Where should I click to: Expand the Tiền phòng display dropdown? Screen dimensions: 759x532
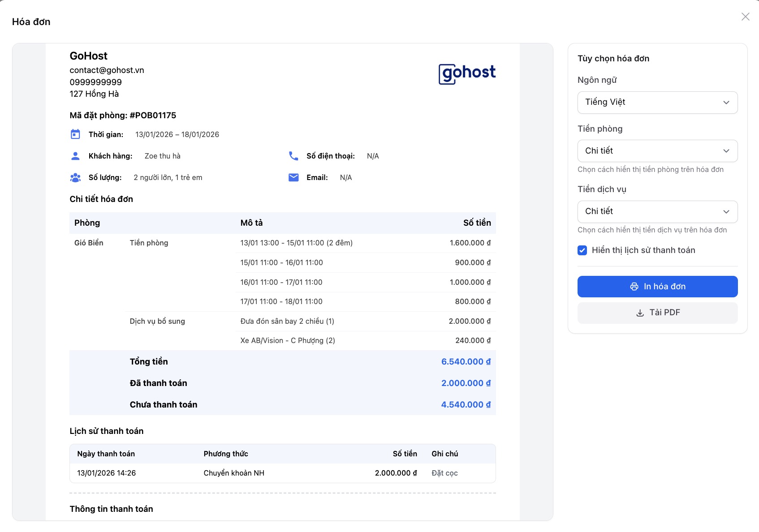coord(657,151)
